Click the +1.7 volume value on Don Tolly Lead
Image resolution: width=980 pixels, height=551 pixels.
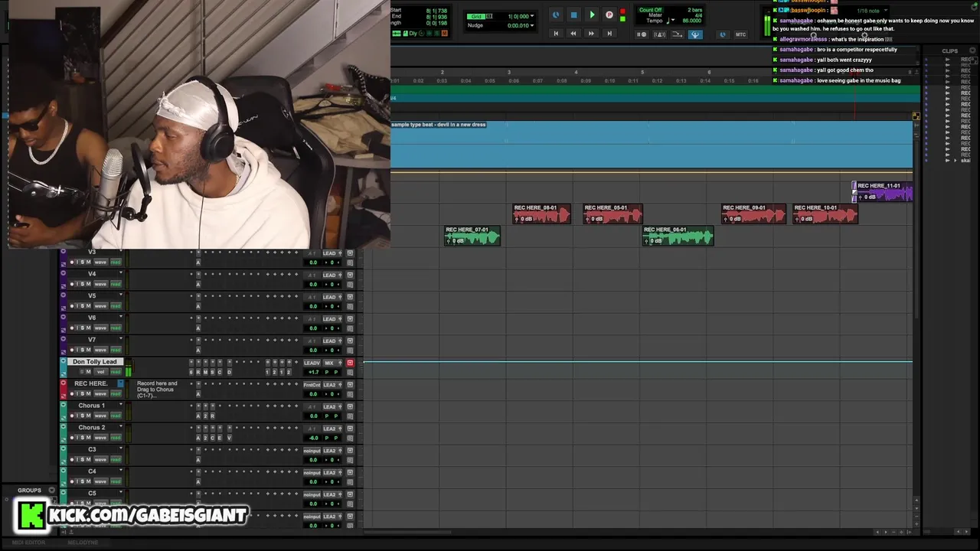[312, 372]
